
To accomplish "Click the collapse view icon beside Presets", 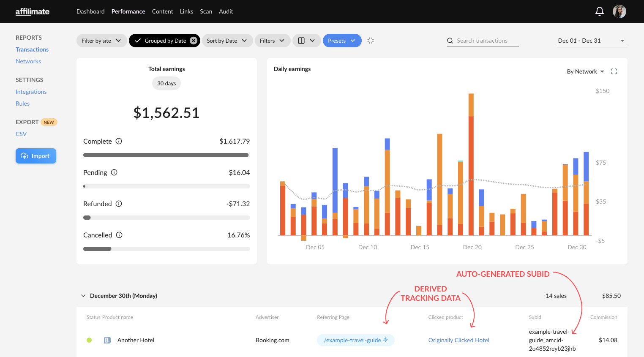I will point(371,41).
